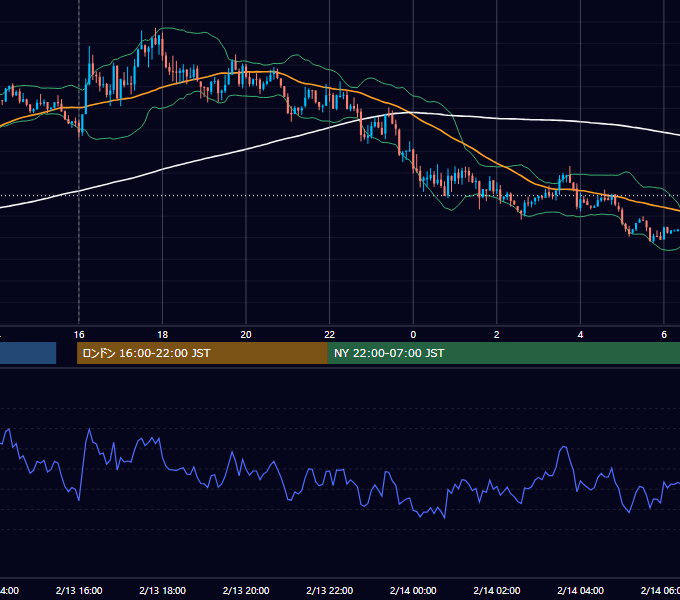
Task: Click the upper axis hour label 20
Action: (246, 335)
